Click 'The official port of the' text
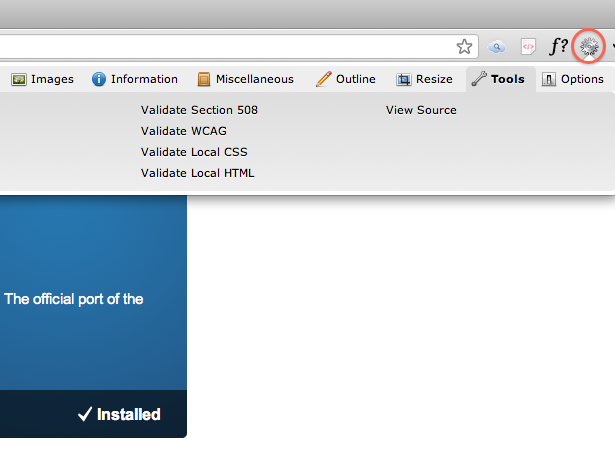Viewport: 615px width, 450px height. tap(74, 299)
